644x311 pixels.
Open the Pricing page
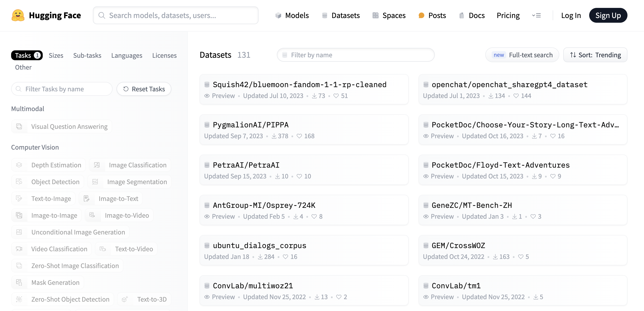tap(508, 16)
